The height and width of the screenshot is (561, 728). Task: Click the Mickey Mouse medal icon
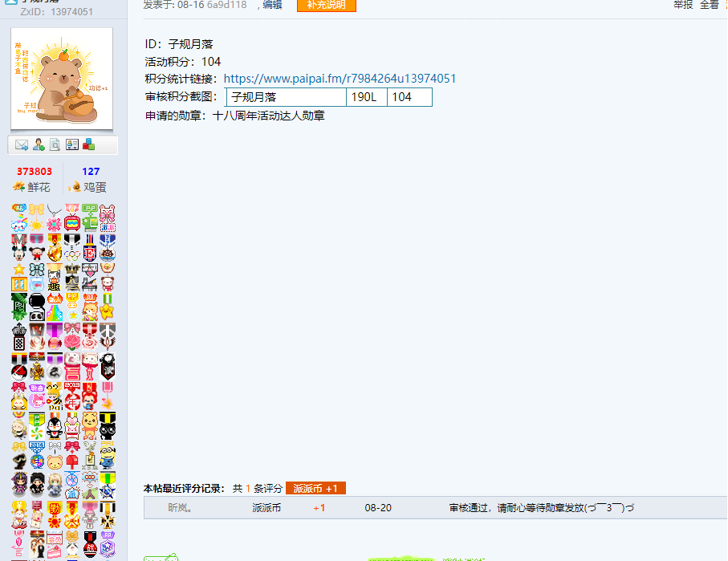click(x=19, y=247)
